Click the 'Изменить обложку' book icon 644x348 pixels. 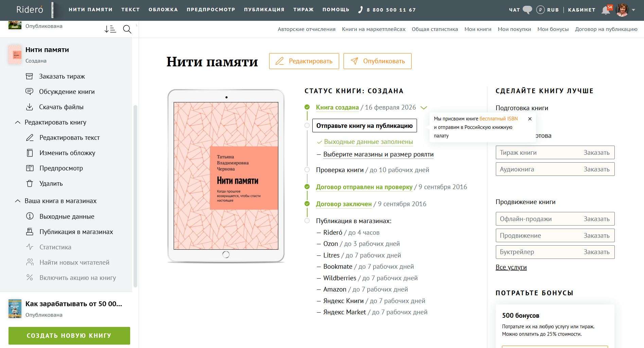coord(30,153)
